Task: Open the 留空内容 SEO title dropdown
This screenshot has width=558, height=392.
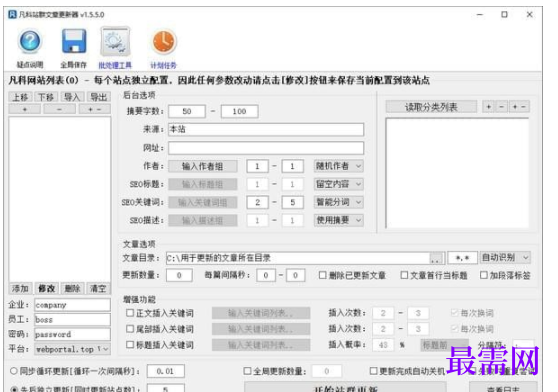Action: [x=339, y=184]
